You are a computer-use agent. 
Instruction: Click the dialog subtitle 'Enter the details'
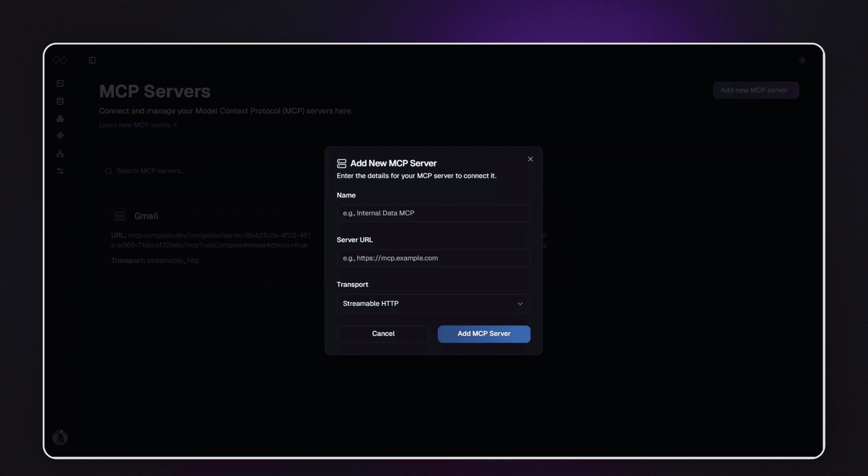[416, 176]
